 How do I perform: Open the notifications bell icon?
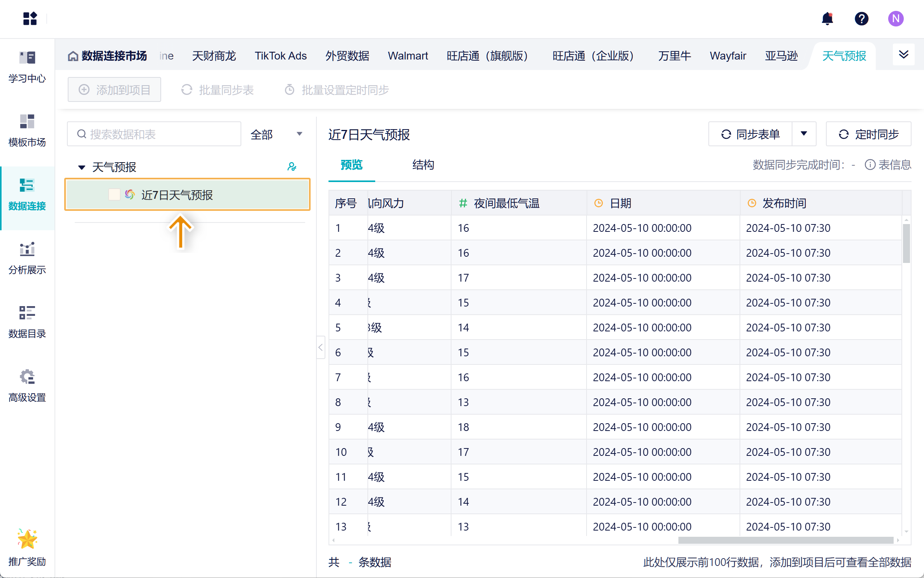[x=827, y=19]
